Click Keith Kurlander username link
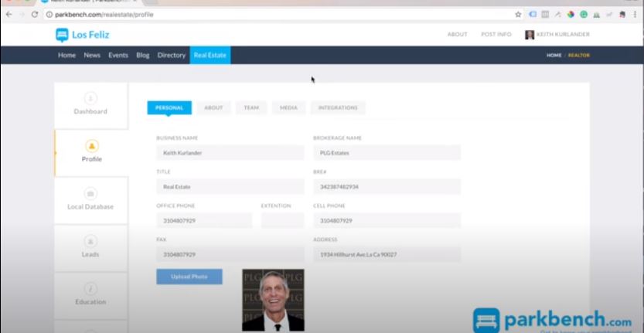This screenshot has height=333, width=644. 563,35
